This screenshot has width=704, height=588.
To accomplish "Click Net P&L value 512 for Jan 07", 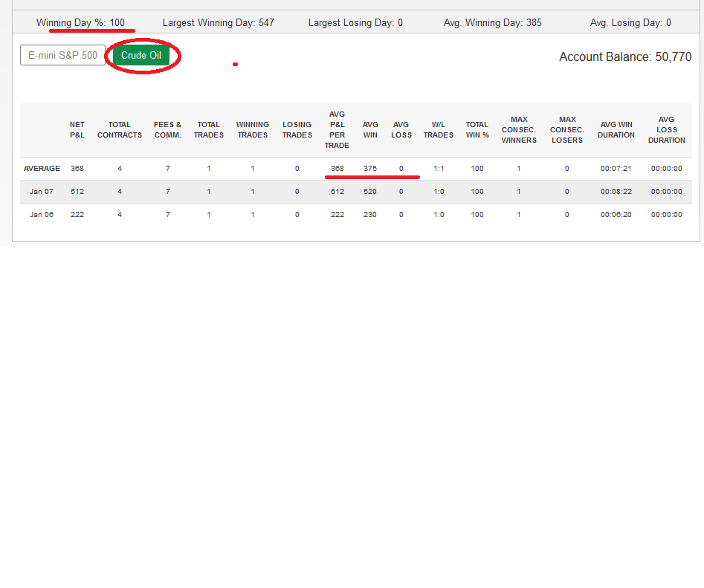I will click(77, 191).
